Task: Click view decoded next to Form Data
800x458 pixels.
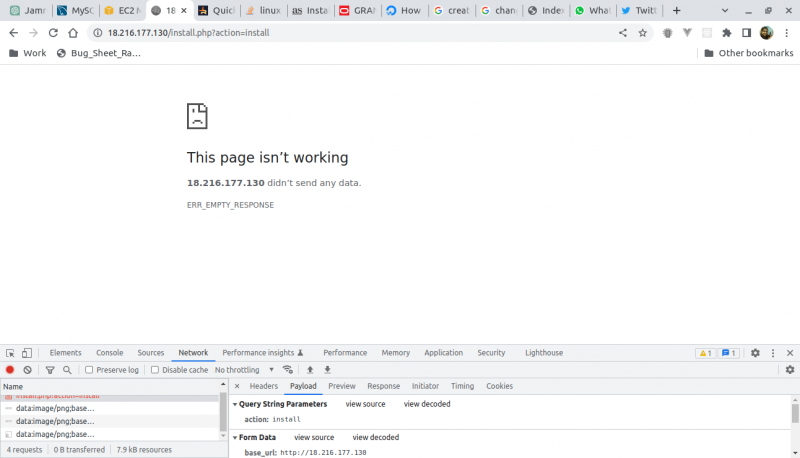Action: pyautogui.click(x=375, y=437)
